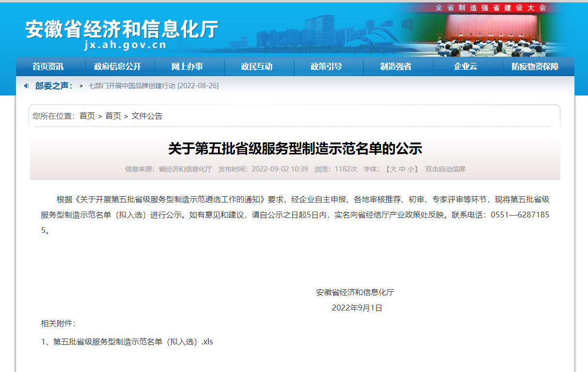Click the speaker icon beside 部委之声

click(27, 86)
